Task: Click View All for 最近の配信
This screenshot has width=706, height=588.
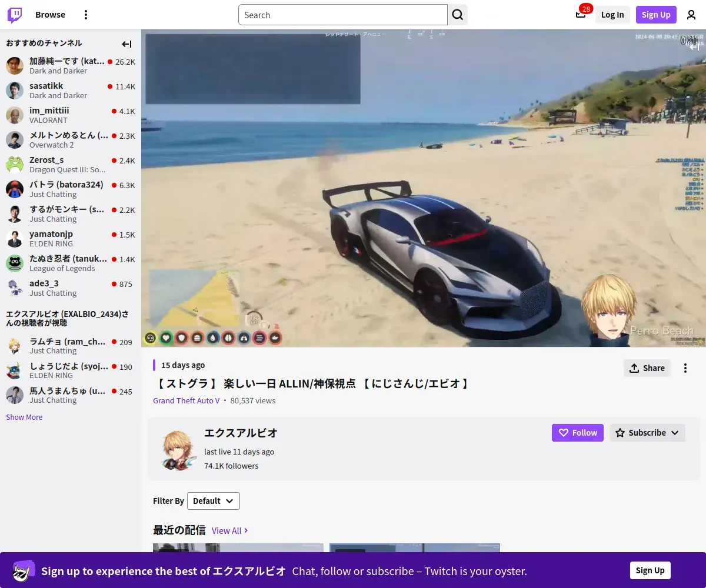Action: 229,530
